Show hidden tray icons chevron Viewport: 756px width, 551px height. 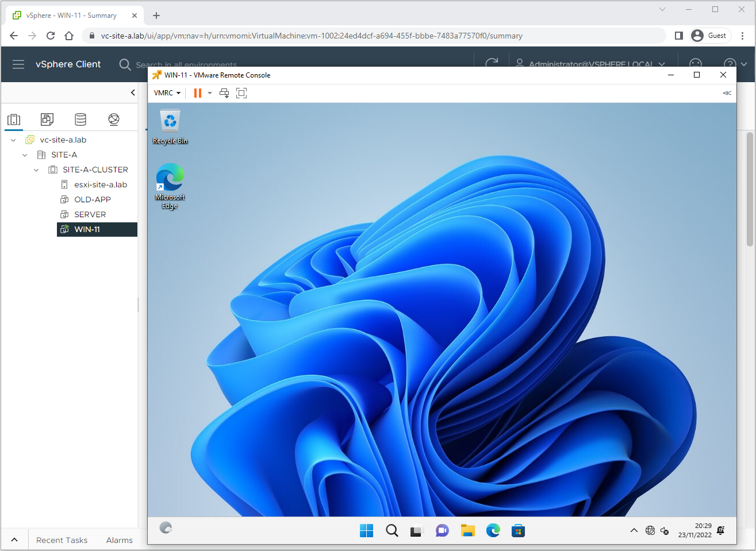pos(634,530)
